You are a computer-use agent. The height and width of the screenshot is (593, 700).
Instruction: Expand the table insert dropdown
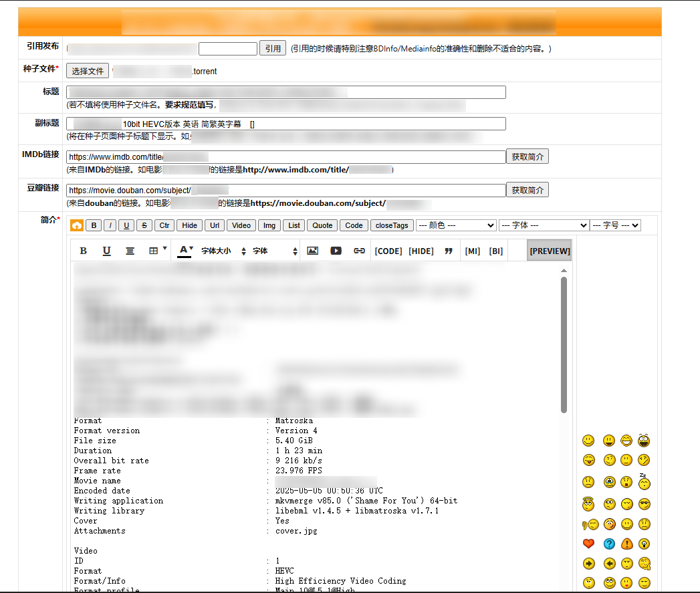(158, 251)
